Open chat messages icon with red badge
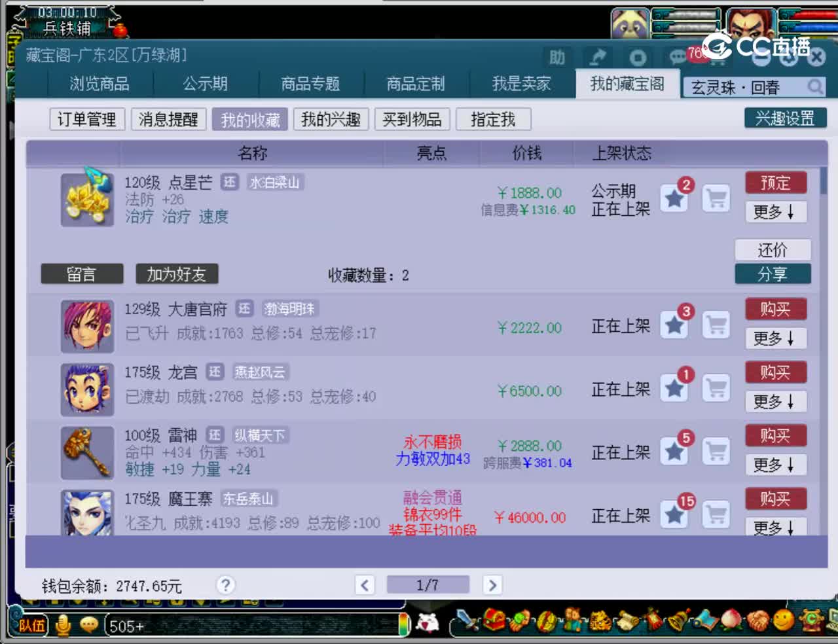The height and width of the screenshot is (644, 838). (x=680, y=58)
